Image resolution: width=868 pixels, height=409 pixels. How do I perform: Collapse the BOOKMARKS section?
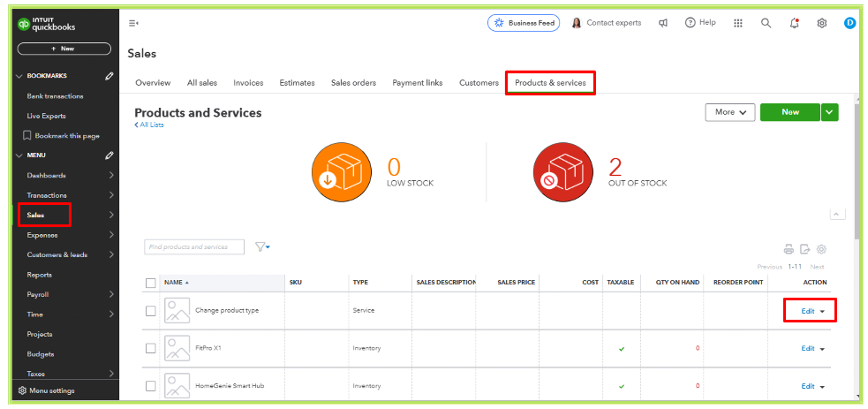click(19, 76)
